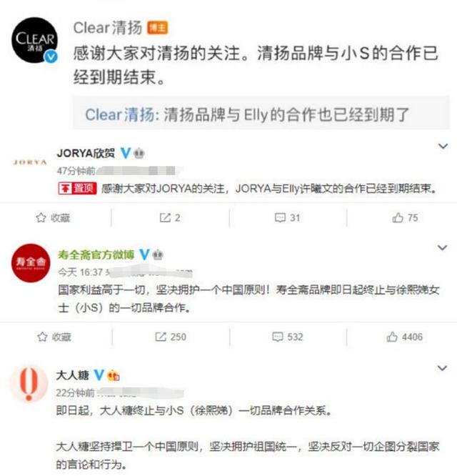457x476 pixels.
Task: Open the 寿全斋官方微博 account name
Action: (x=96, y=254)
